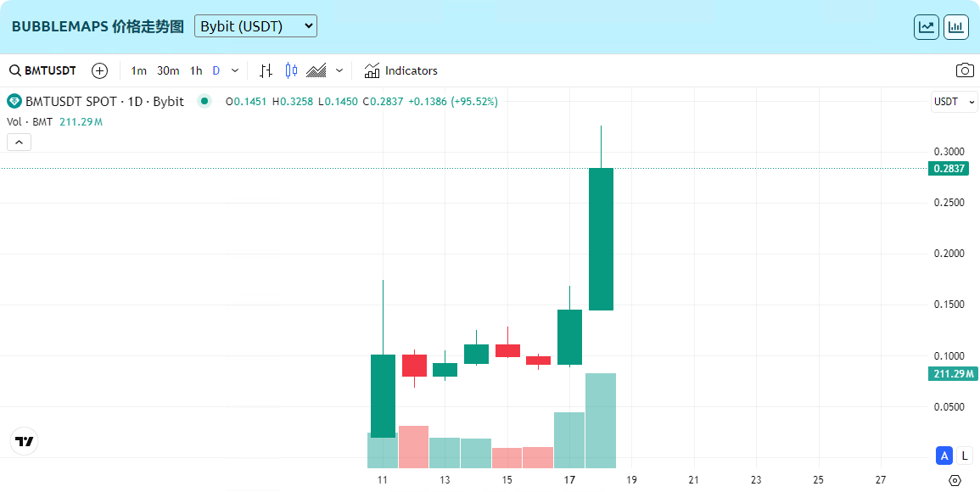
Task: Select the bars chart style icon
Action: point(266,70)
